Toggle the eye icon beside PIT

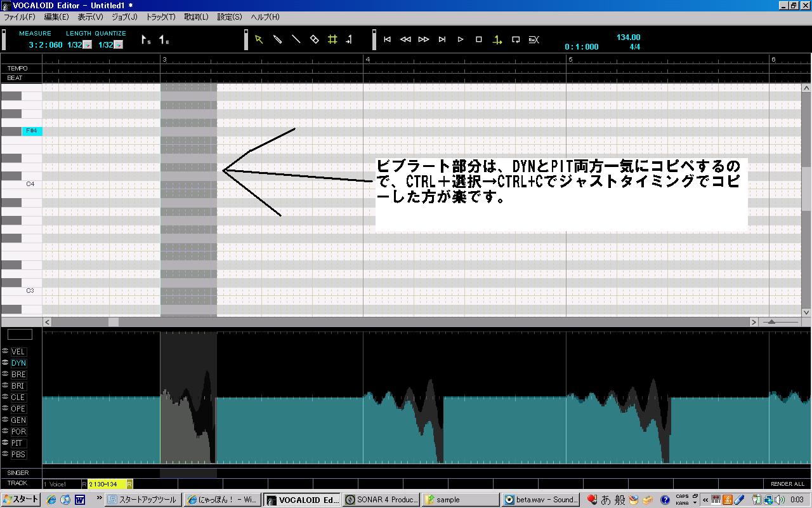point(5,443)
